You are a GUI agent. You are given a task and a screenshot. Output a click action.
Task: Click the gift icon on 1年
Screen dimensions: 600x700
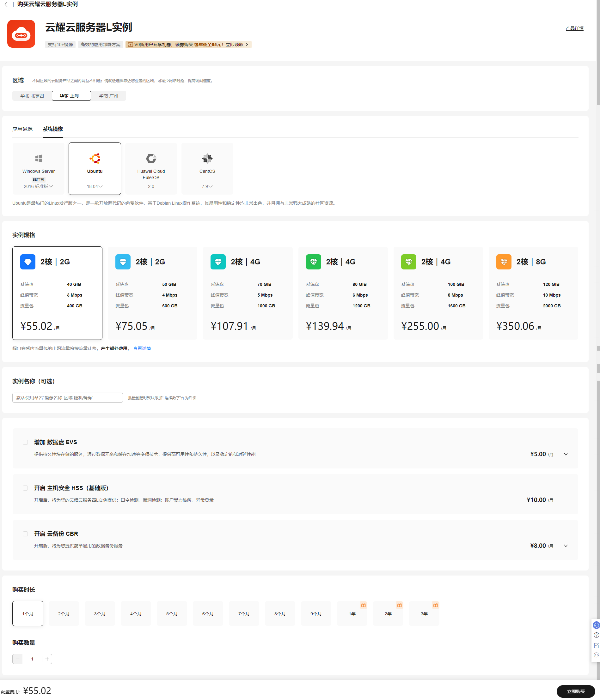[363, 605]
